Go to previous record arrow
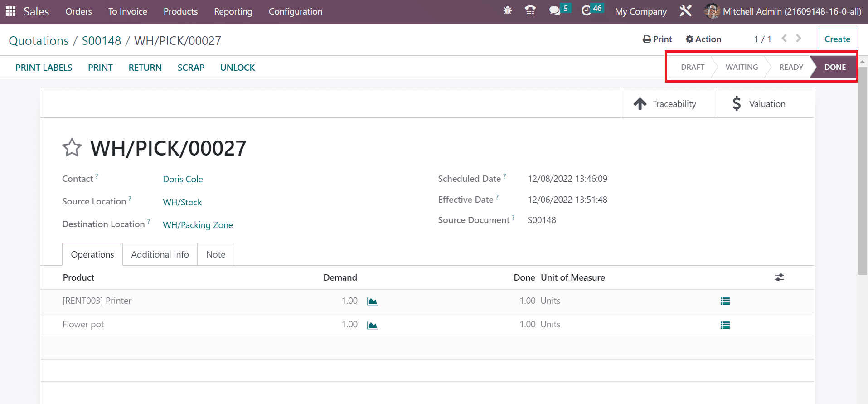This screenshot has width=868, height=404. tap(784, 39)
